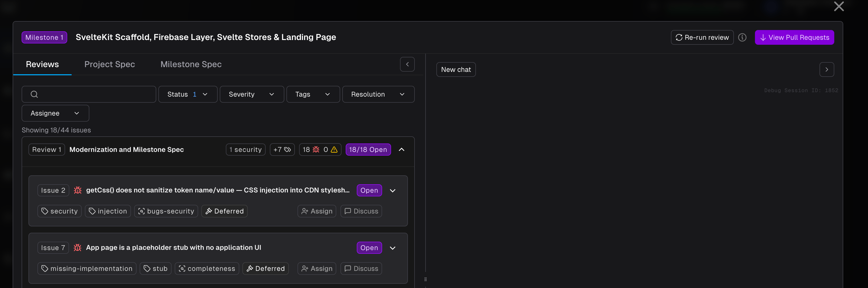Start a New chat
The width and height of the screenshot is (868, 288).
[x=456, y=70]
